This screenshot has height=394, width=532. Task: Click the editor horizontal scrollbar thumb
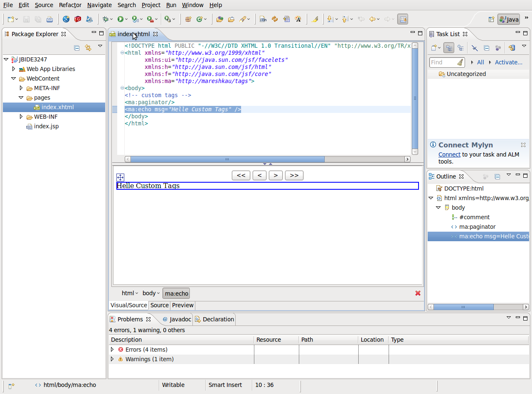tap(227, 159)
